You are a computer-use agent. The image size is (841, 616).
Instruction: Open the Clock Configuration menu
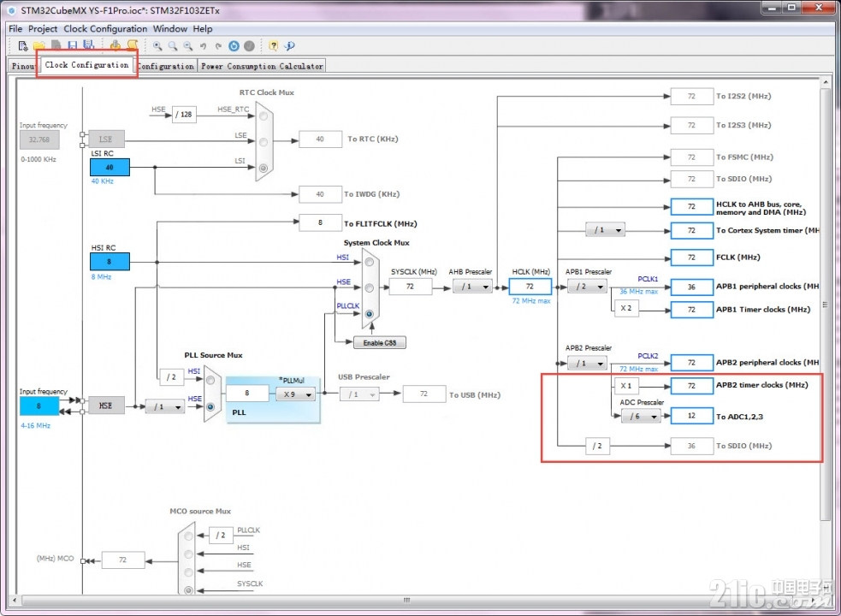105,29
